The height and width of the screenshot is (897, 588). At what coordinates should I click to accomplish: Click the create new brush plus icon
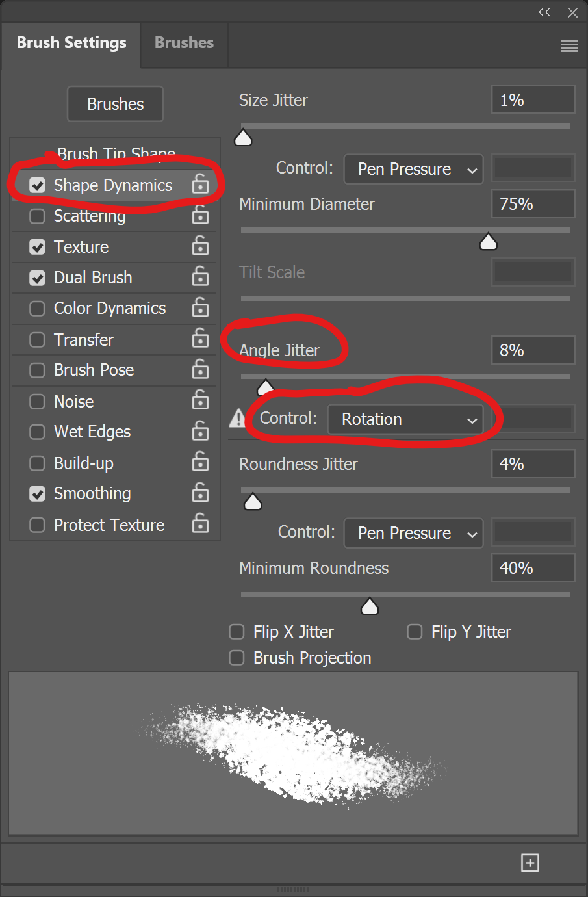point(530,863)
